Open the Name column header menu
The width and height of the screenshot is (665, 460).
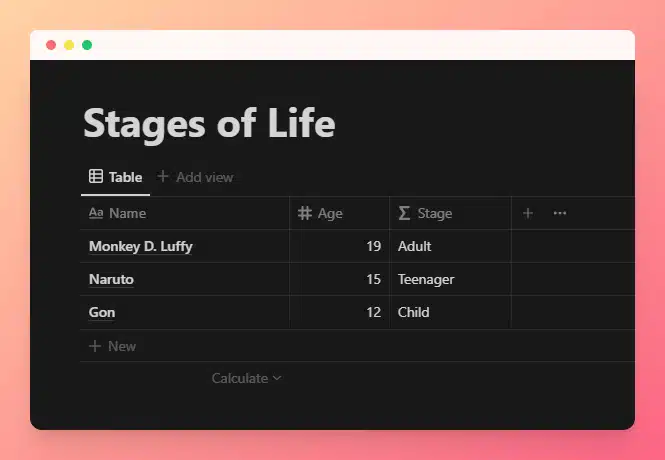point(127,213)
